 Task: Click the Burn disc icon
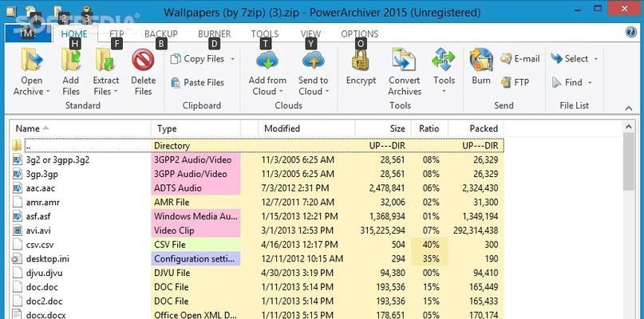(481, 61)
